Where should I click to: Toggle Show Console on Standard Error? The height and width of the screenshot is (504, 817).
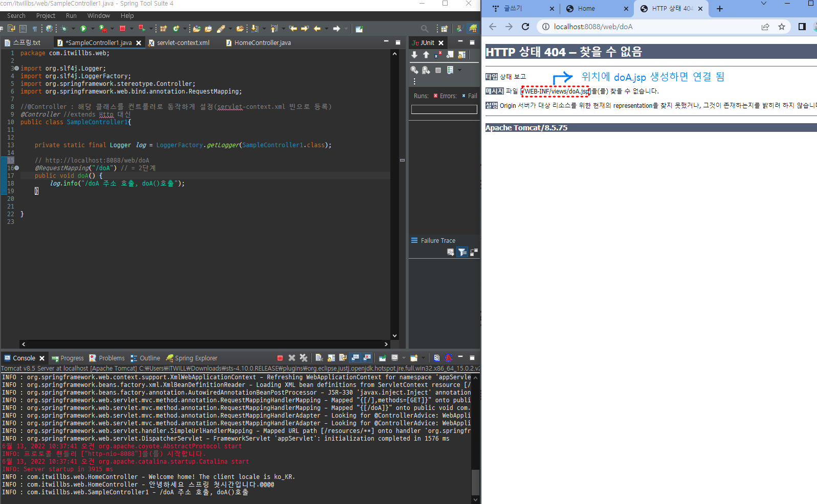(x=367, y=358)
